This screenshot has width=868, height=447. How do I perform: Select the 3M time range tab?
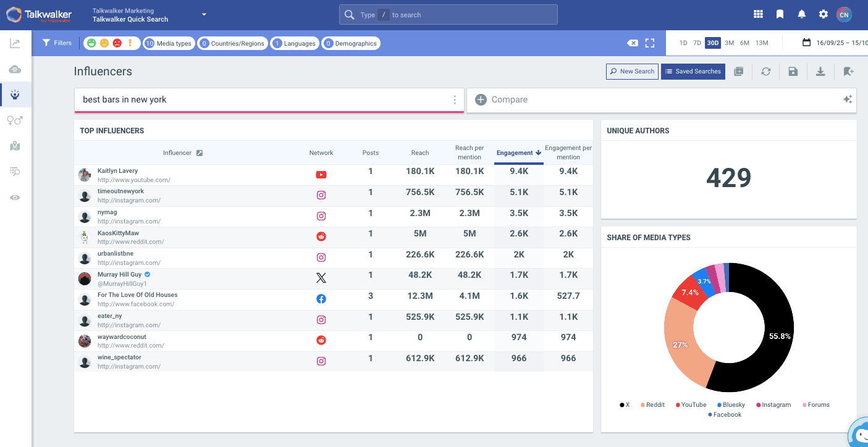pos(729,43)
